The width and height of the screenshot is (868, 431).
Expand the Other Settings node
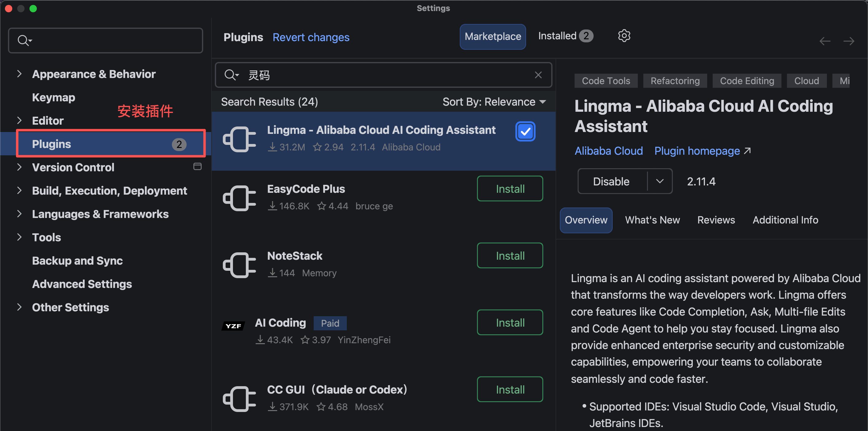[x=19, y=307]
